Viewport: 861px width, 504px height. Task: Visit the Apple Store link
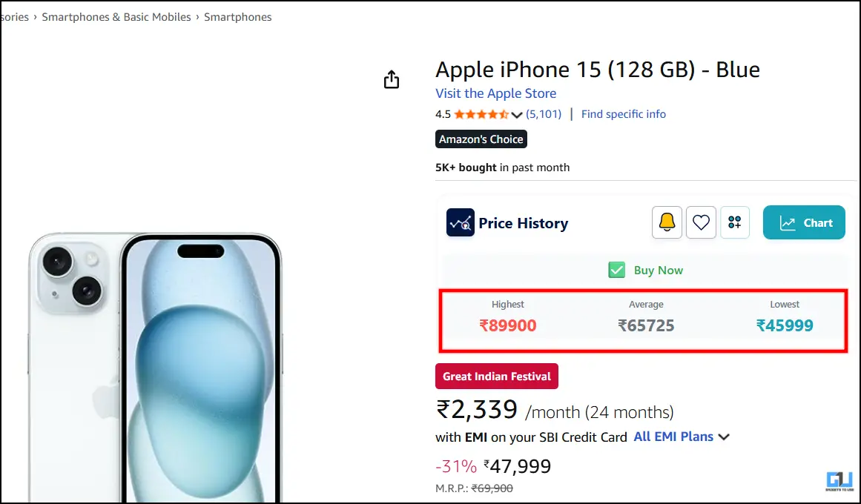point(495,93)
